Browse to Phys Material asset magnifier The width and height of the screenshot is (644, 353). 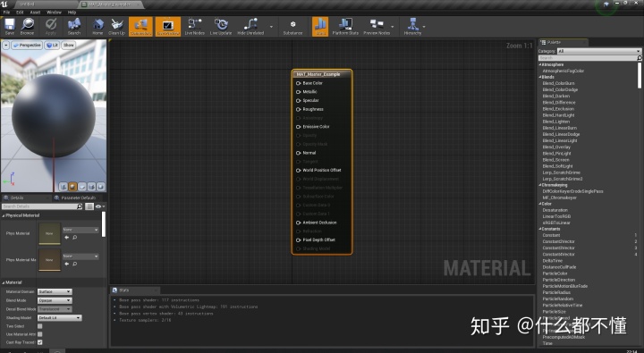(75, 237)
